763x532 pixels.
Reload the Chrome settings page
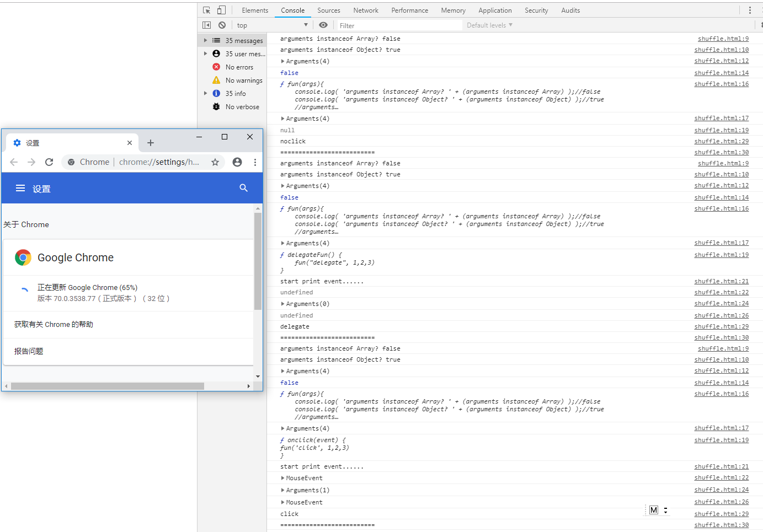[x=49, y=162]
